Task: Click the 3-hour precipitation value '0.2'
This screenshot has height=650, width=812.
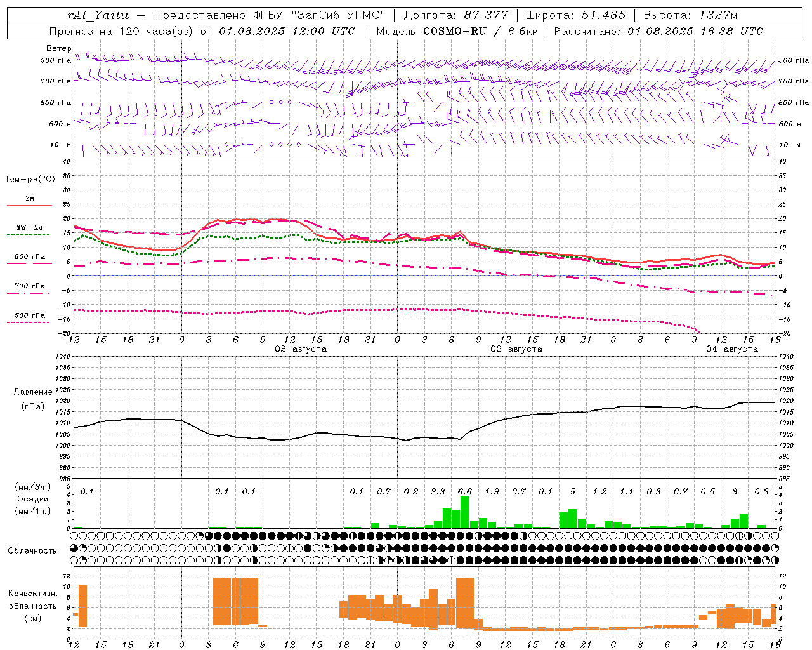Action: coord(411,492)
